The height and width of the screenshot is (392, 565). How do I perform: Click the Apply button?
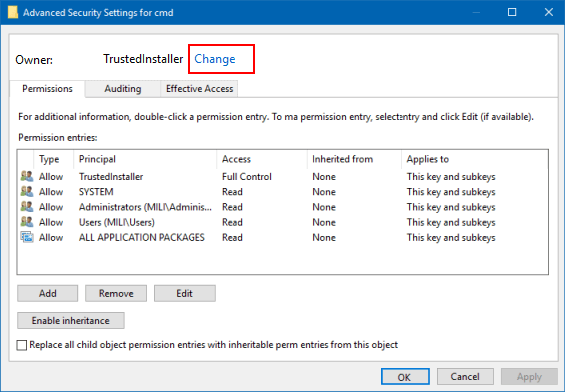[529, 377]
